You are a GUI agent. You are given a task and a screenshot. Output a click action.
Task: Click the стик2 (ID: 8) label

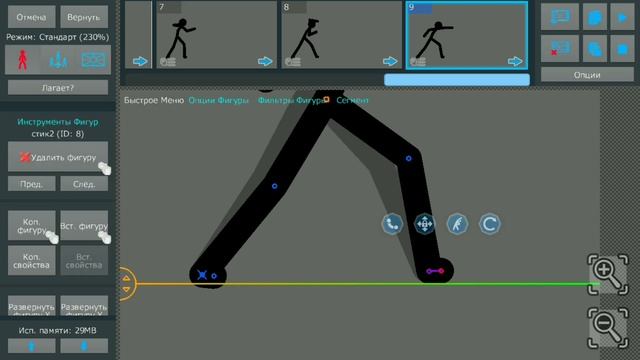pyautogui.click(x=58, y=133)
